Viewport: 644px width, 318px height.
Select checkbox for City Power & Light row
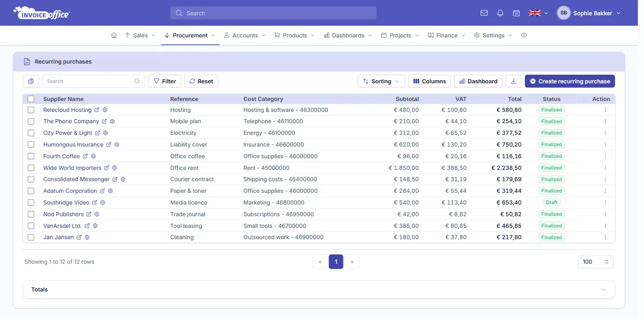tap(31, 133)
